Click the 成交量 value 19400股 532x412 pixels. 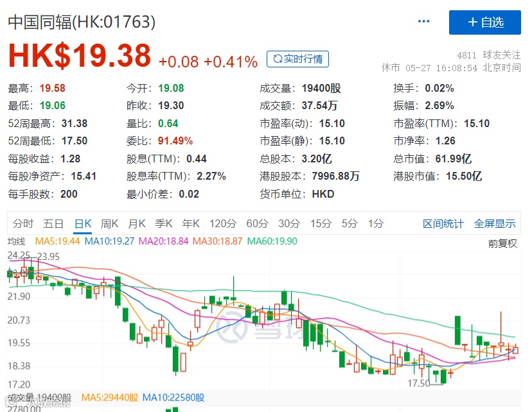point(321,88)
